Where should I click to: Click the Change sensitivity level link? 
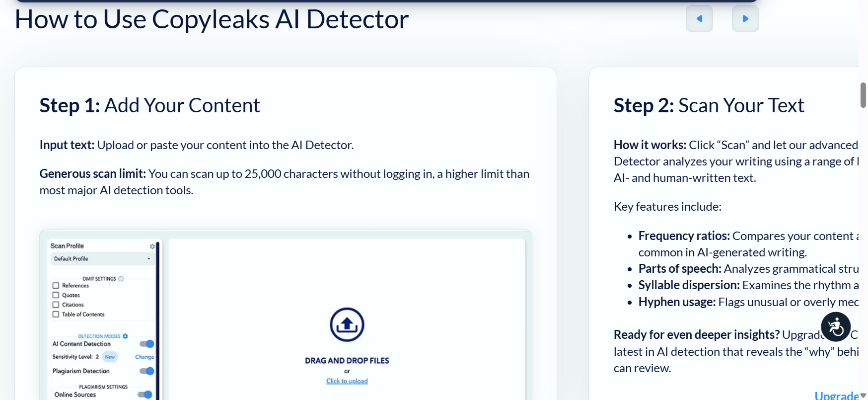coord(145,357)
